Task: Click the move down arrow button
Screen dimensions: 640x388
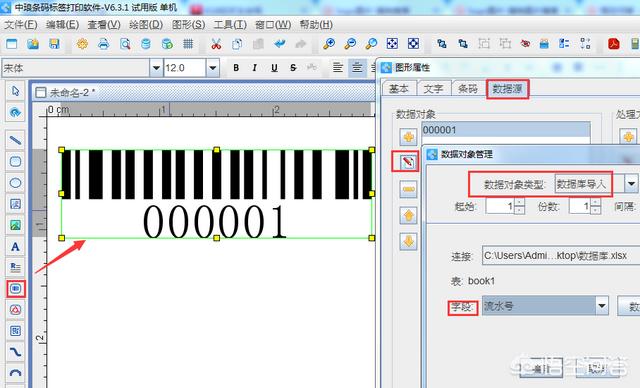Action: click(x=408, y=242)
